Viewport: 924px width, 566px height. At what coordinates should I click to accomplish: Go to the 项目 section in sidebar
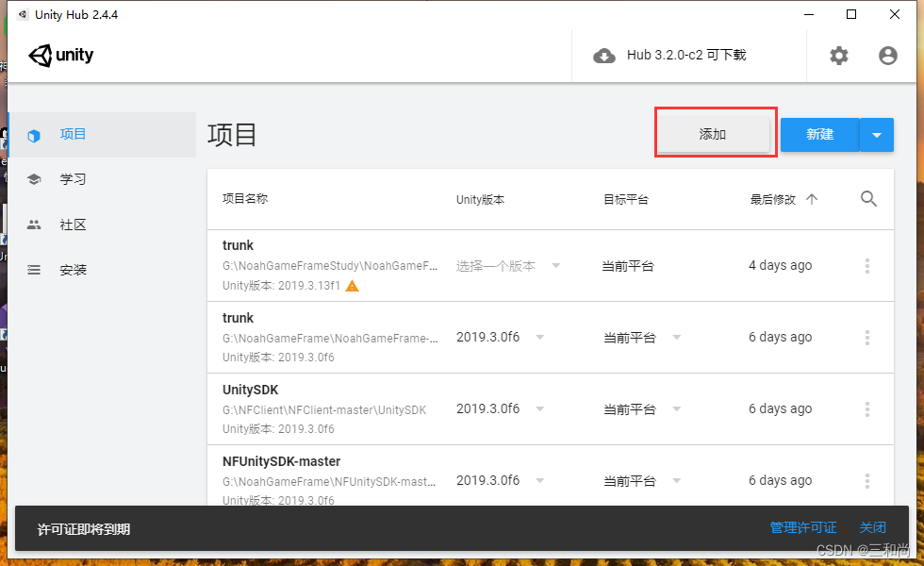tap(102, 134)
